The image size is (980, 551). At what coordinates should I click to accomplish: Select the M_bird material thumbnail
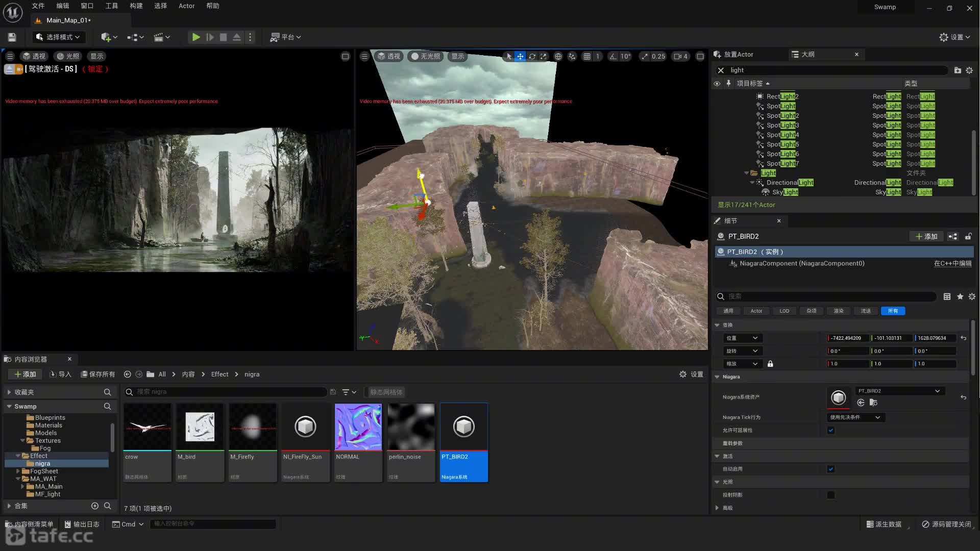pos(200,427)
